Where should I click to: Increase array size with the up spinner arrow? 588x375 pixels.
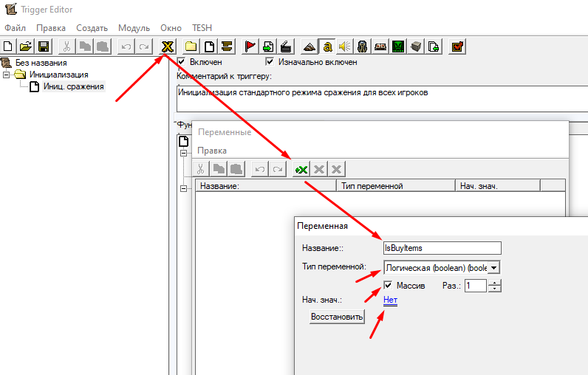coord(495,283)
